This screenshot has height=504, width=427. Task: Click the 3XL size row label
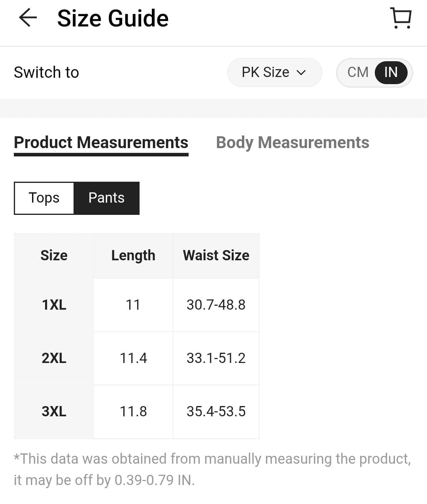tap(54, 412)
